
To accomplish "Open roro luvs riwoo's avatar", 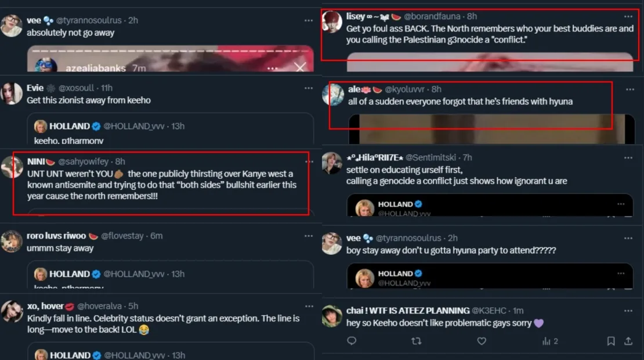I will click(x=12, y=241).
